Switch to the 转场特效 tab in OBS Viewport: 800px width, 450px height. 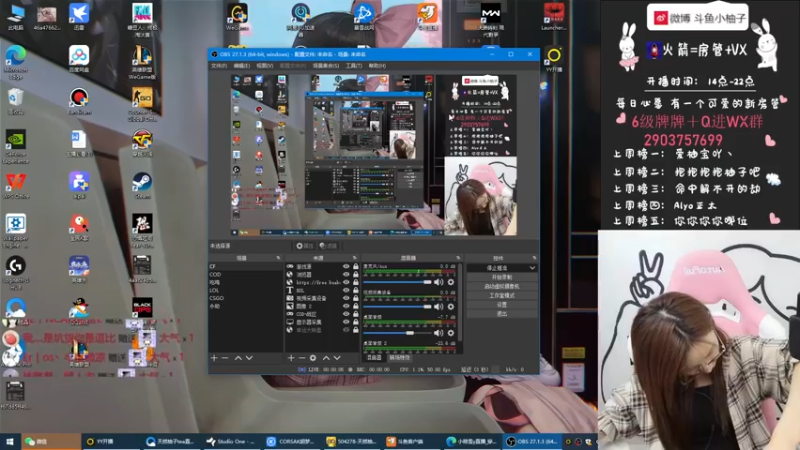[x=399, y=358]
